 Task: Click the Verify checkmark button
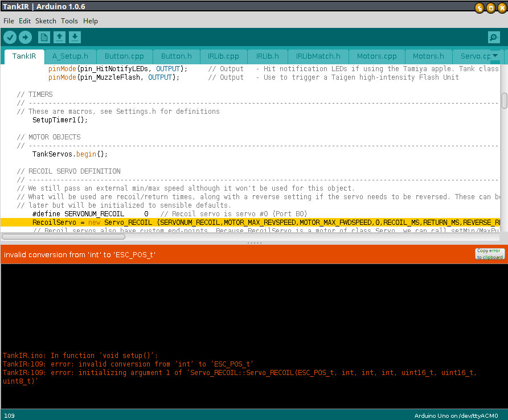[x=10, y=37]
